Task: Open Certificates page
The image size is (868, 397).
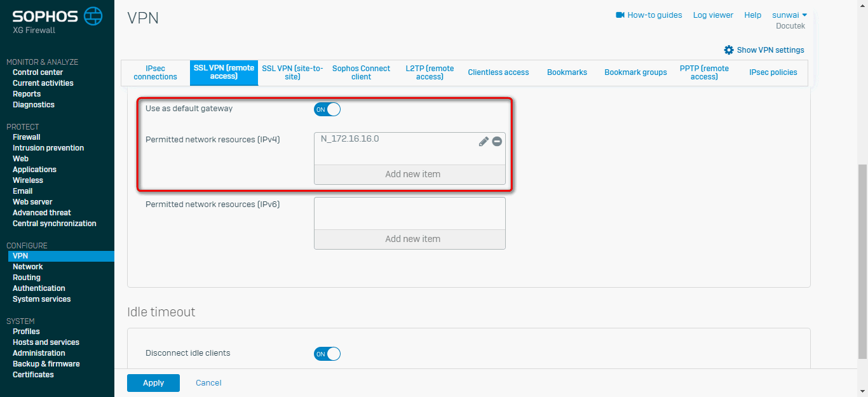Action: 33,375
